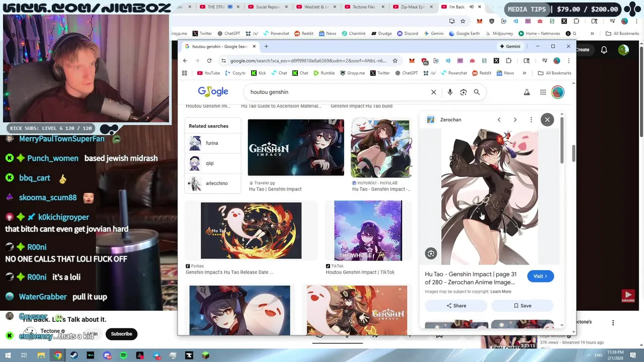Image resolution: width=644 pixels, height=362 pixels.
Task: Open the Windows Start menu
Action: (x=8, y=355)
